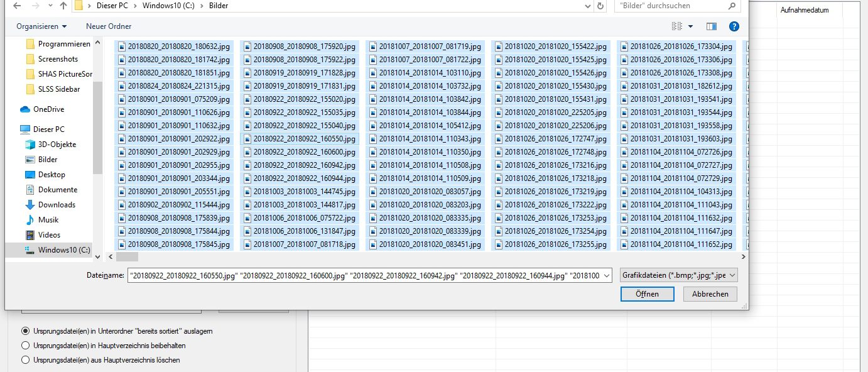Click the search magnifier icon
The image size is (868, 372).
coord(732,6)
